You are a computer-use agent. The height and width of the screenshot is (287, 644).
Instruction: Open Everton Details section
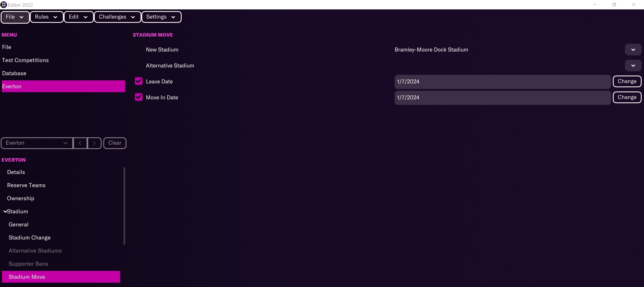click(x=61, y=172)
